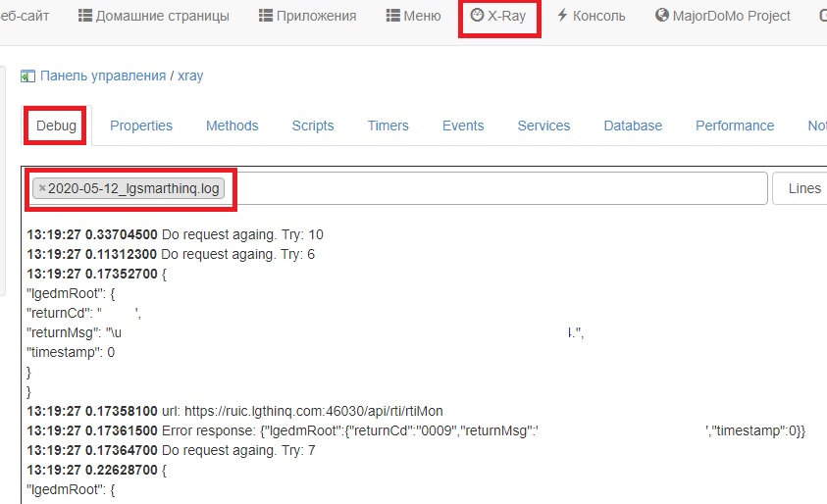The width and height of the screenshot is (827, 504).
Task: Click the '"timestamp": 0' log line
Action: [x=71, y=352]
